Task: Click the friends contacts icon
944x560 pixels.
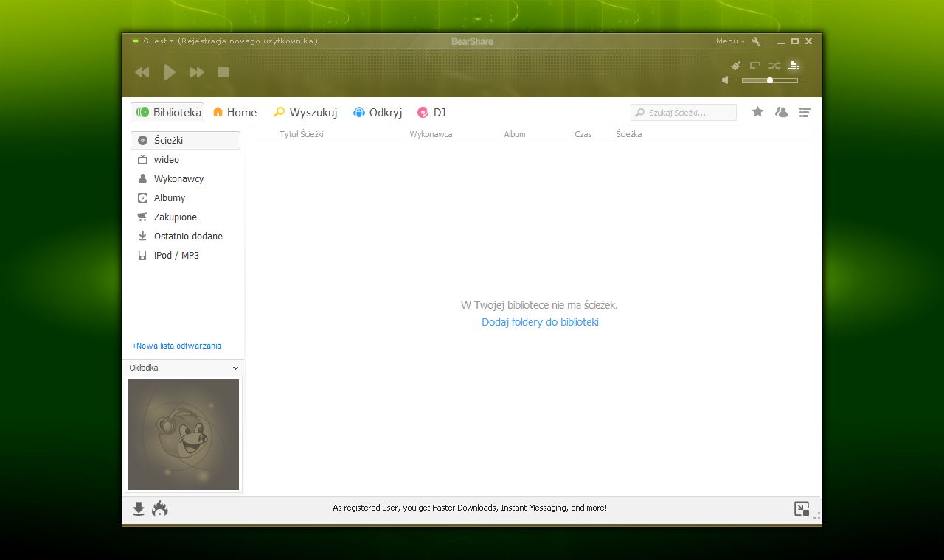Action: click(781, 112)
